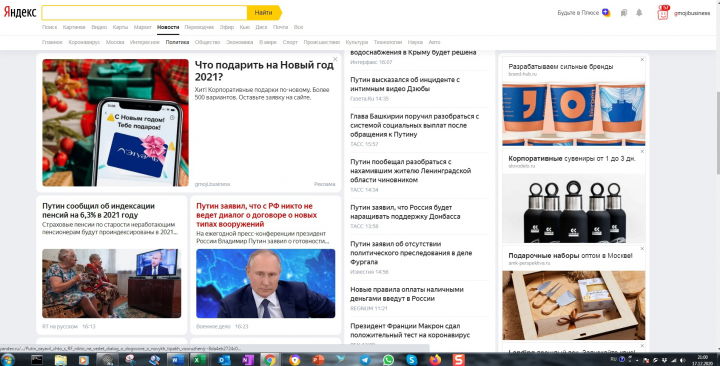Go to Авто news category
This screenshot has width=720, height=366.
[x=434, y=42]
